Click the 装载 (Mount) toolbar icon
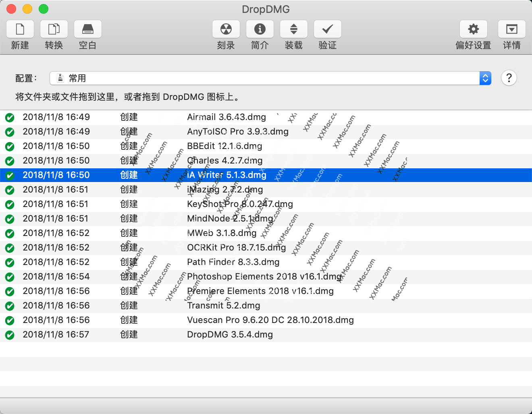532x414 pixels. click(x=293, y=29)
